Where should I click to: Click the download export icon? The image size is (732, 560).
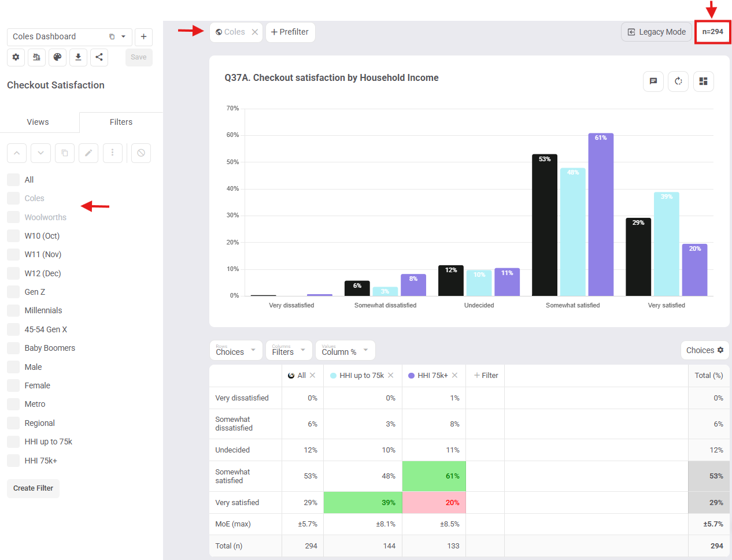click(78, 57)
